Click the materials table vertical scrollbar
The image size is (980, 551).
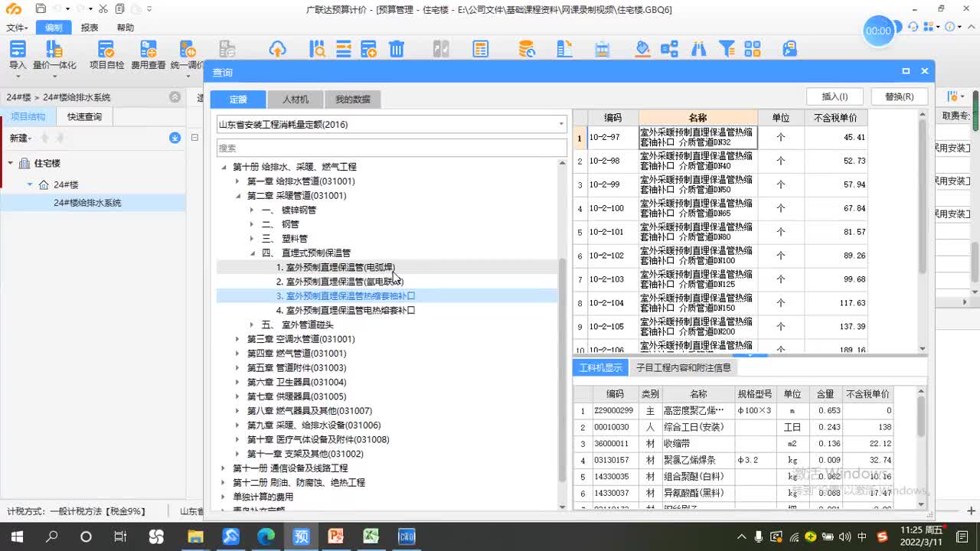click(921, 417)
